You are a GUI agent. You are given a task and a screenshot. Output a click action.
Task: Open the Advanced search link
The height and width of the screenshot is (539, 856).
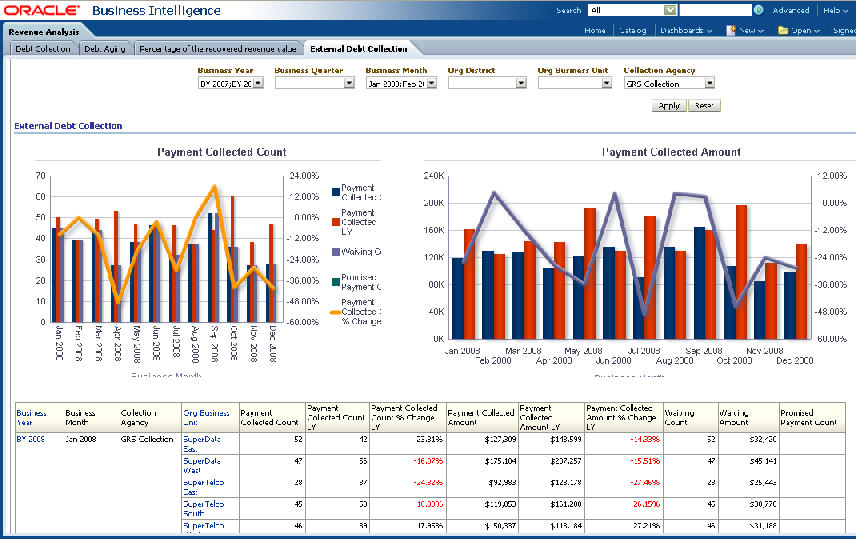tap(790, 10)
